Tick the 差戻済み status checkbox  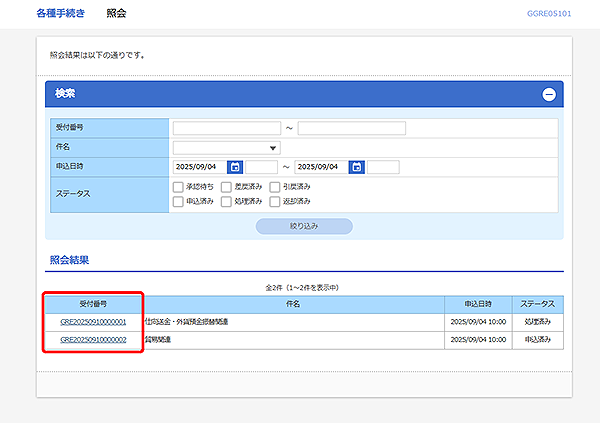[226, 187]
